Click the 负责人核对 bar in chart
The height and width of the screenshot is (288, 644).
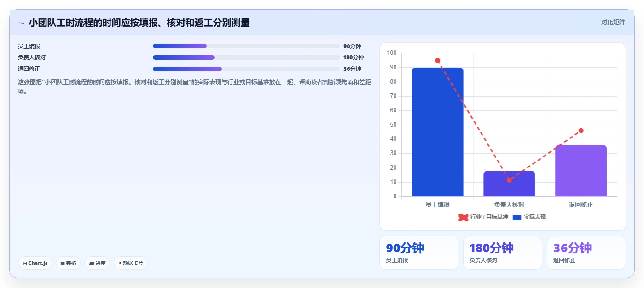pos(509,184)
